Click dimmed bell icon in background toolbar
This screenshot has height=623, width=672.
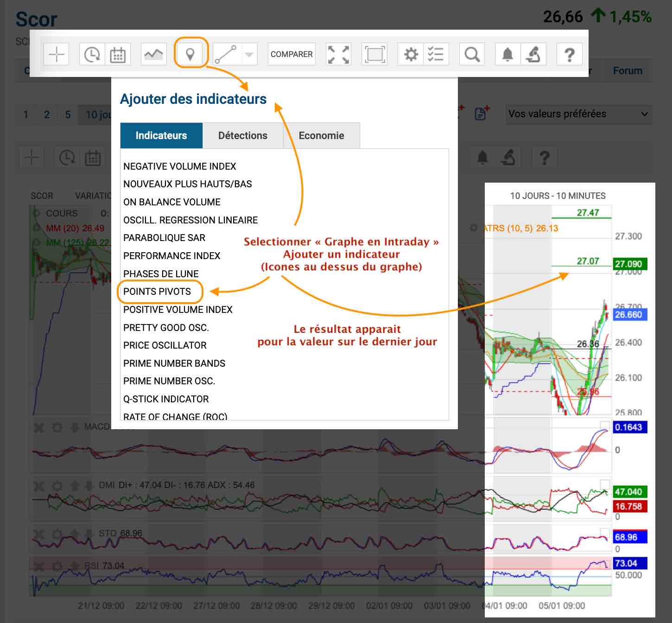[x=483, y=158]
